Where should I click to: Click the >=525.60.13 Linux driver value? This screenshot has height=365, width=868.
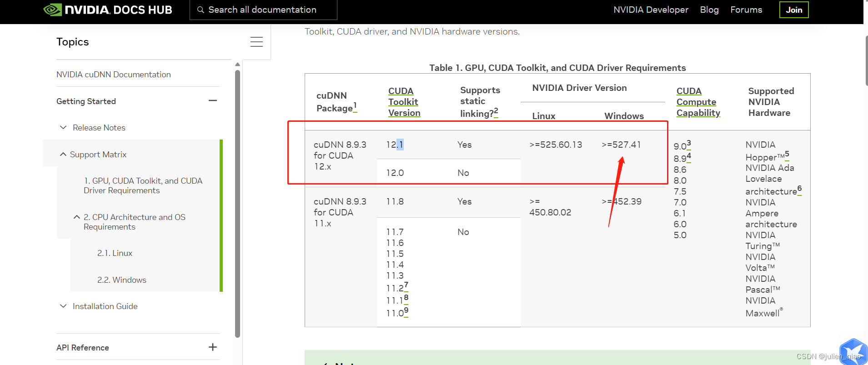click(x=556, y=145)
